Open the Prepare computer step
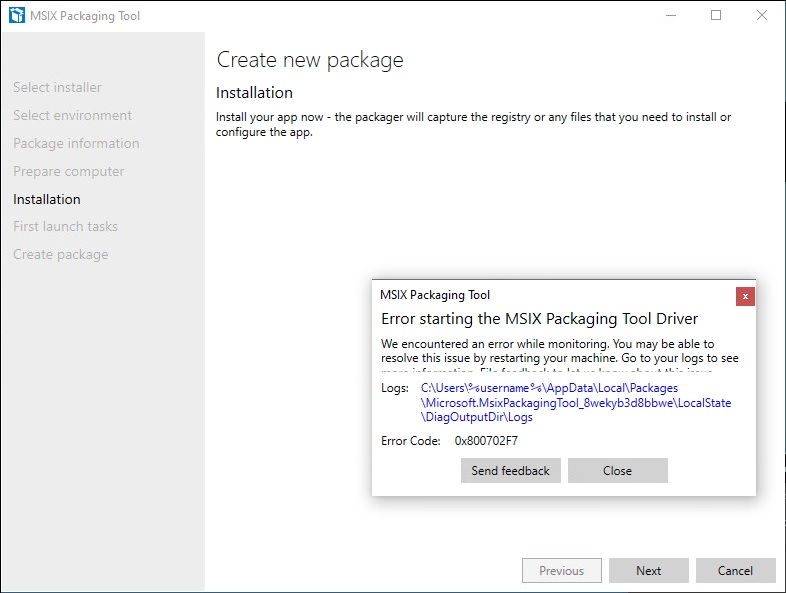Viewport: 786px width, 593px height. click(68, 171)
